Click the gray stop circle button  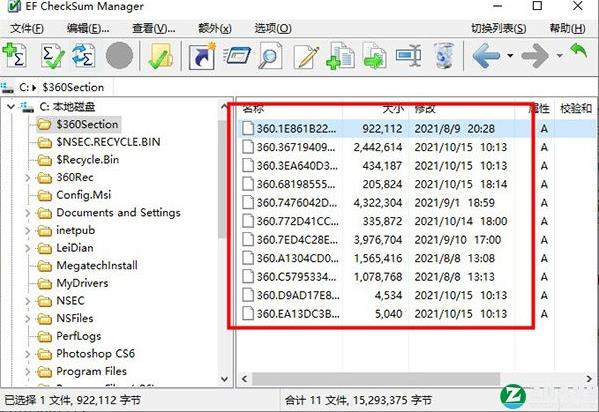[x=119, y=56]
